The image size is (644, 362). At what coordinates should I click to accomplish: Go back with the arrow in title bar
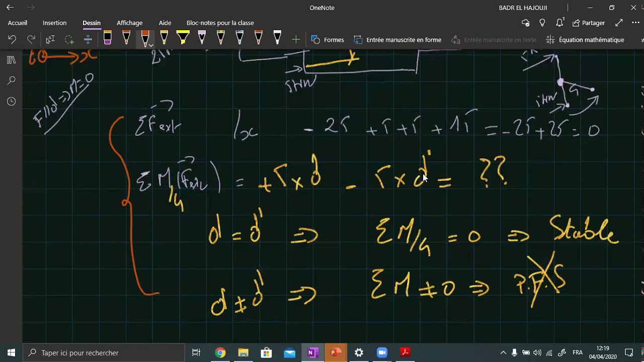click(x=10, y=8)
